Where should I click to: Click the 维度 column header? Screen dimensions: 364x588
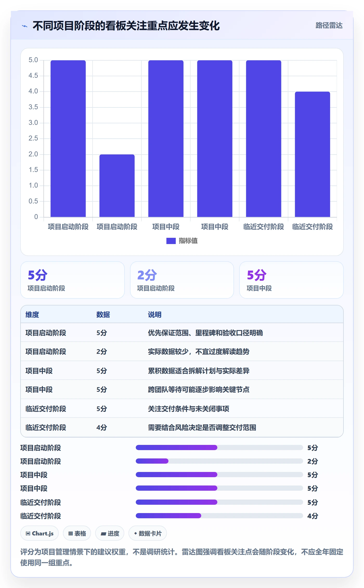[32, 315]
